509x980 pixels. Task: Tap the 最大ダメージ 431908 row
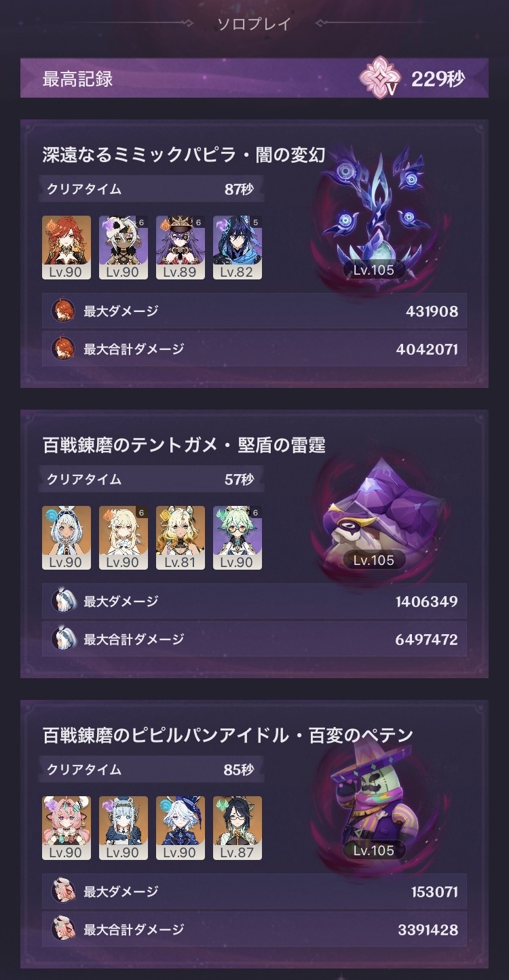254,311
